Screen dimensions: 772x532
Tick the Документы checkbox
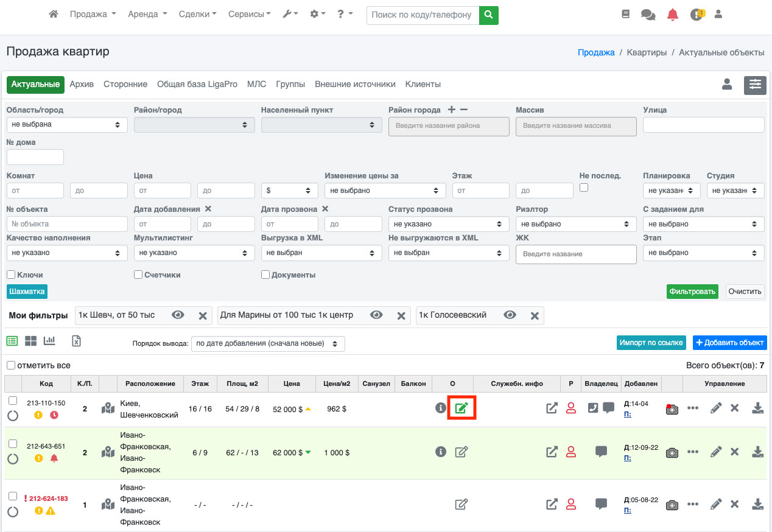click(265, 275)
